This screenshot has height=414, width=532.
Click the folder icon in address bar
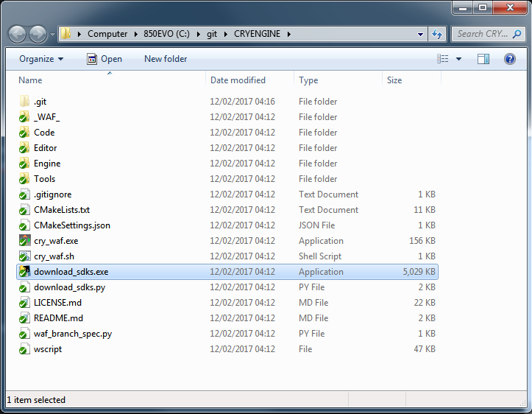point(65,34)
